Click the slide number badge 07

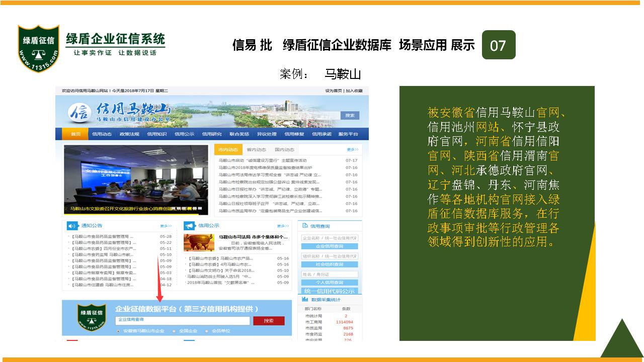pos(498,45)
